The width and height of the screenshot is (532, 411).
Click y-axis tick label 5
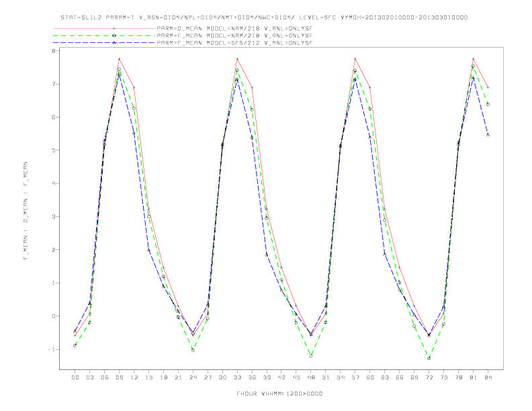click(53, 150)
